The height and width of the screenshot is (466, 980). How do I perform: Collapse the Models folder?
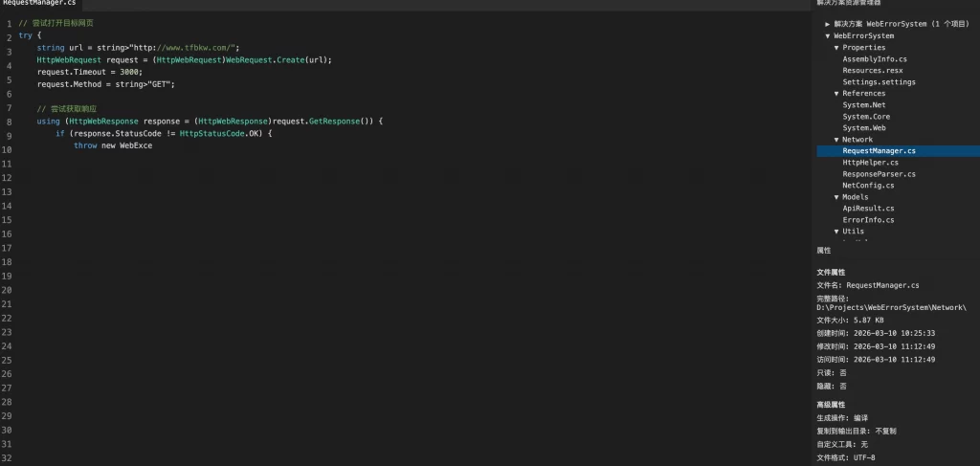836,197
